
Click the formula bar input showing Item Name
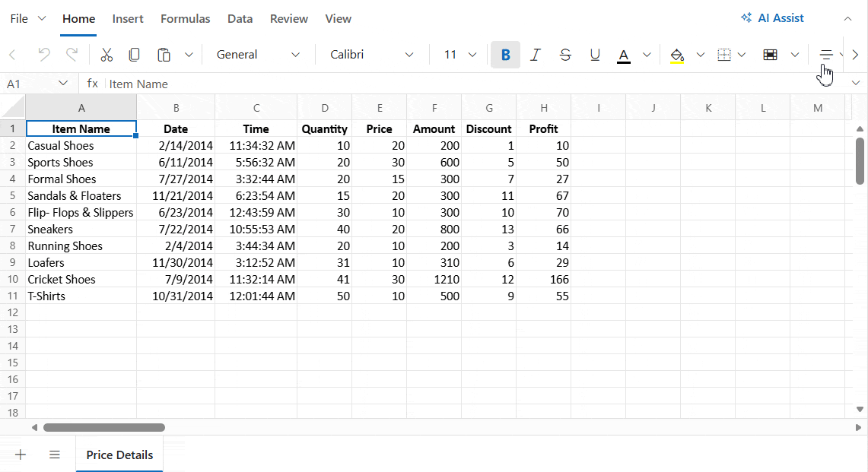476,84
